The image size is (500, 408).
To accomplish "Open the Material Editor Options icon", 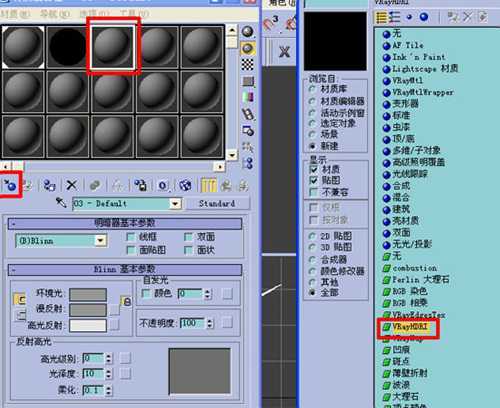I will 248,130.
